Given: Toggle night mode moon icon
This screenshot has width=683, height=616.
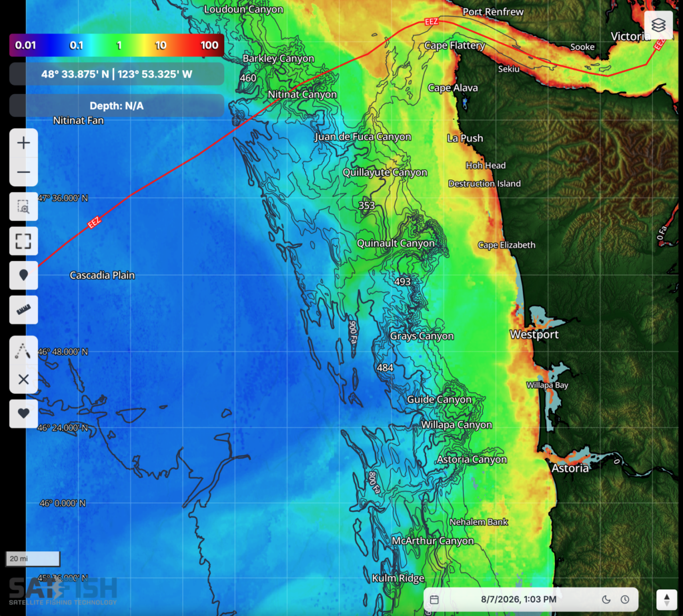Looking at the screenshot, I should click(606, 599).
